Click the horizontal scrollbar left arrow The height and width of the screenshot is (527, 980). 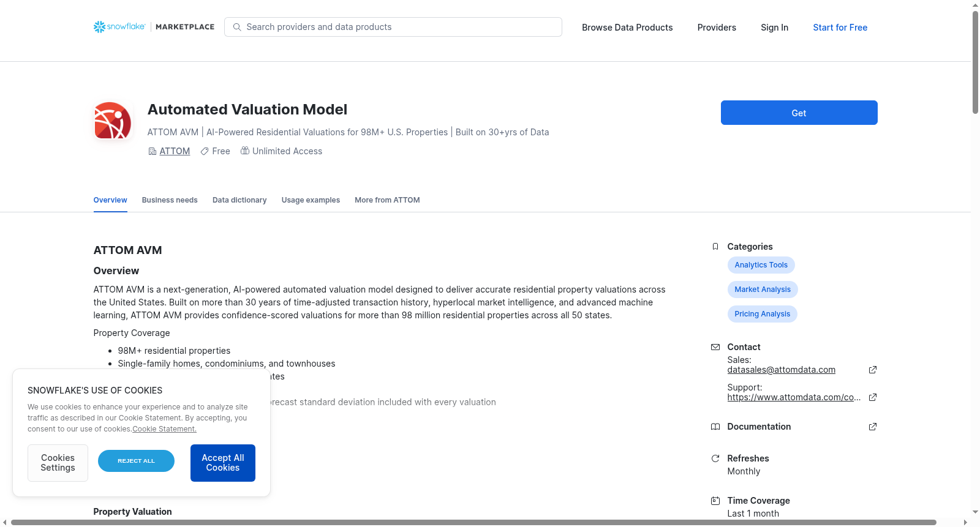[x=5, y=522]
